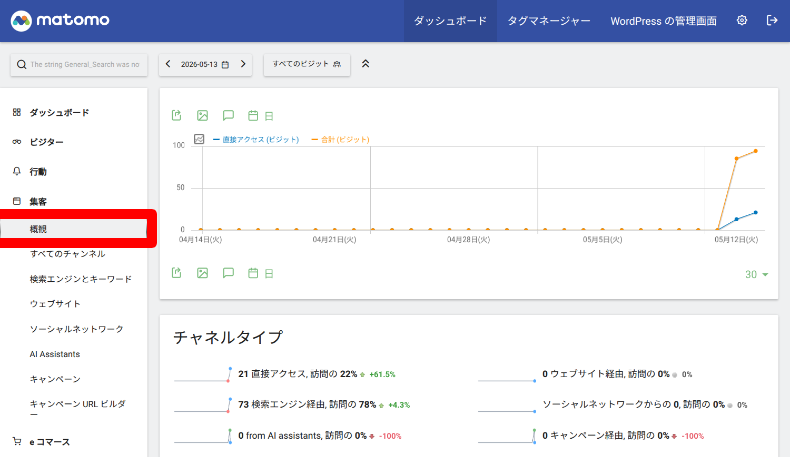Click calendar period icon above graph
Screen dimensions: 790x457
(x=253, y=116)
